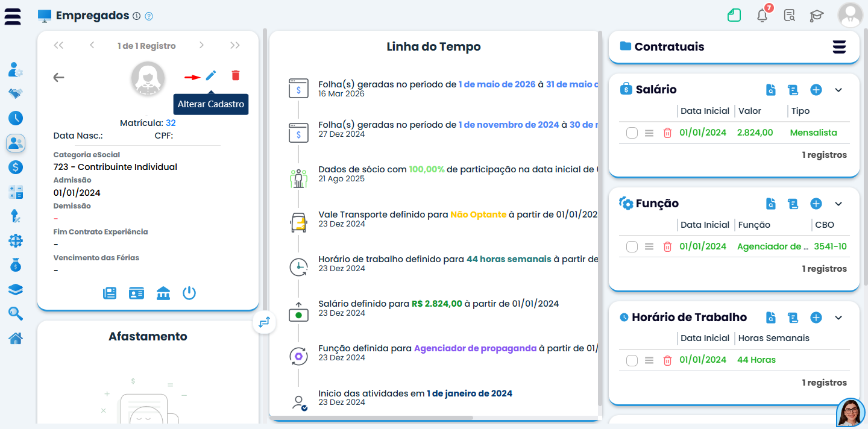Open the newspaper icon below employee details

(110, 293)
